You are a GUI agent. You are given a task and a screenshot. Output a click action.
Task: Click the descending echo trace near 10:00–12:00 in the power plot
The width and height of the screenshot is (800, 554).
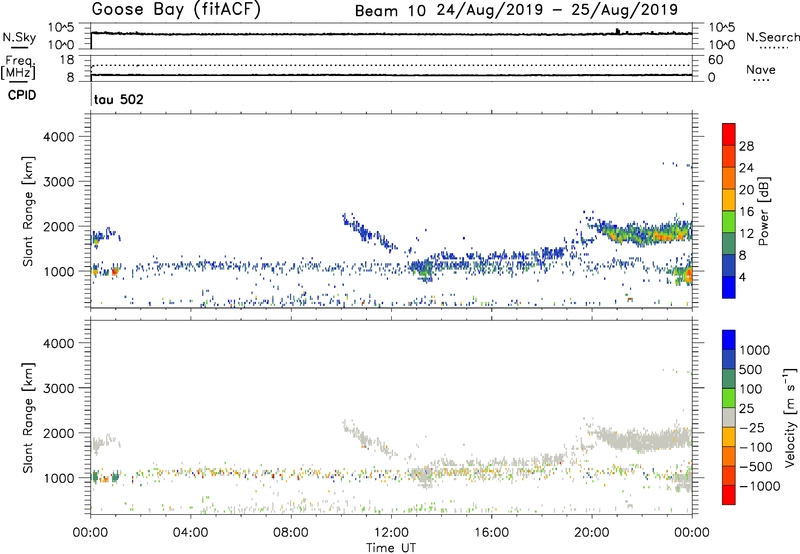[369, 232]
